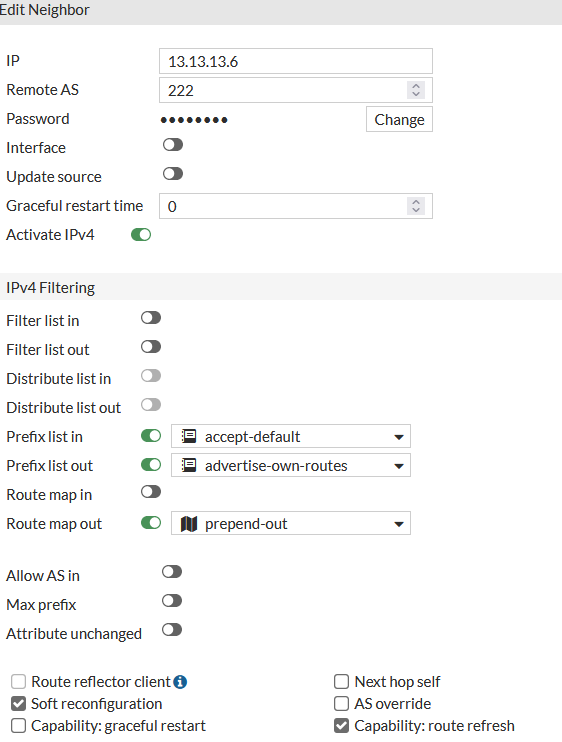Toggle Allow AS in on
Viewport: 562px width, 742px height.
pyautogui.click(x=172, y=572)
